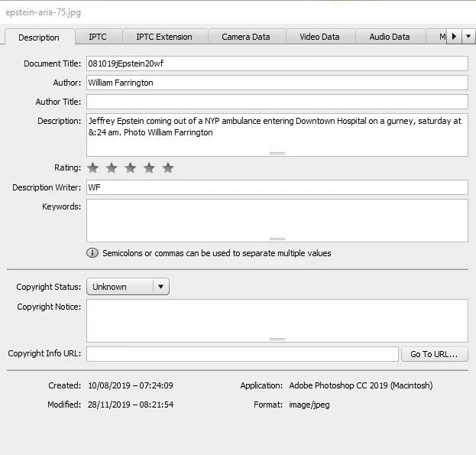Image resolution: width=476 pixels, height=455 pixels.
Task: Click the Keywords label
Action: tap(61, 206)
